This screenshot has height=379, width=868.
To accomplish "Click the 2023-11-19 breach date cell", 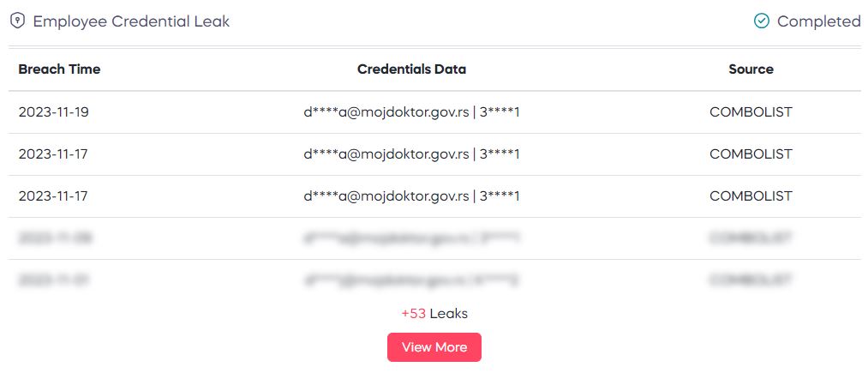I will point(53,112).
